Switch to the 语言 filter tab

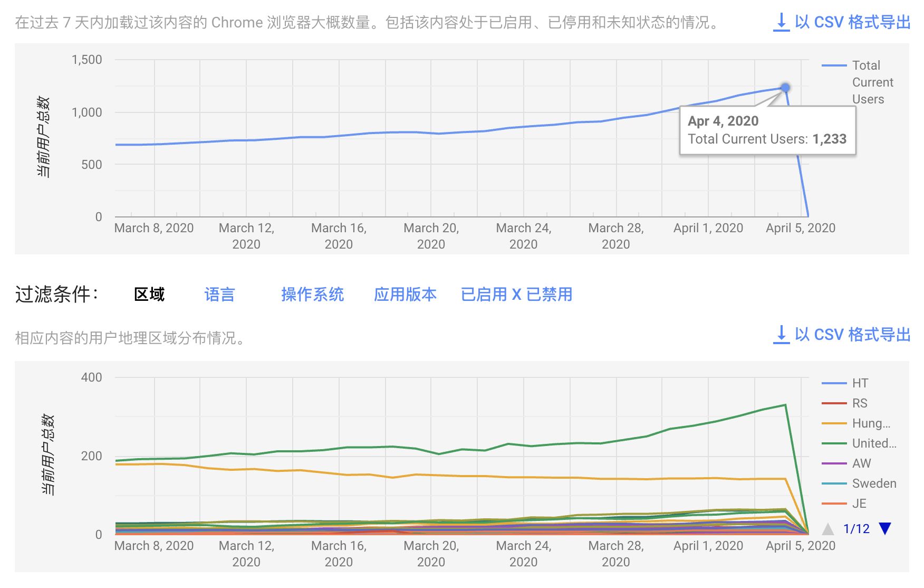pos(219,295)
